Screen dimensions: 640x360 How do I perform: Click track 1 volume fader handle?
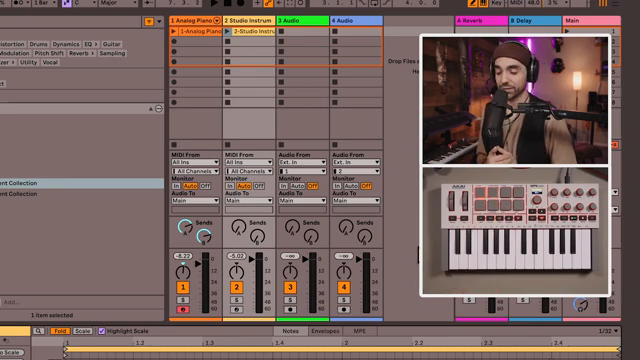198,264
